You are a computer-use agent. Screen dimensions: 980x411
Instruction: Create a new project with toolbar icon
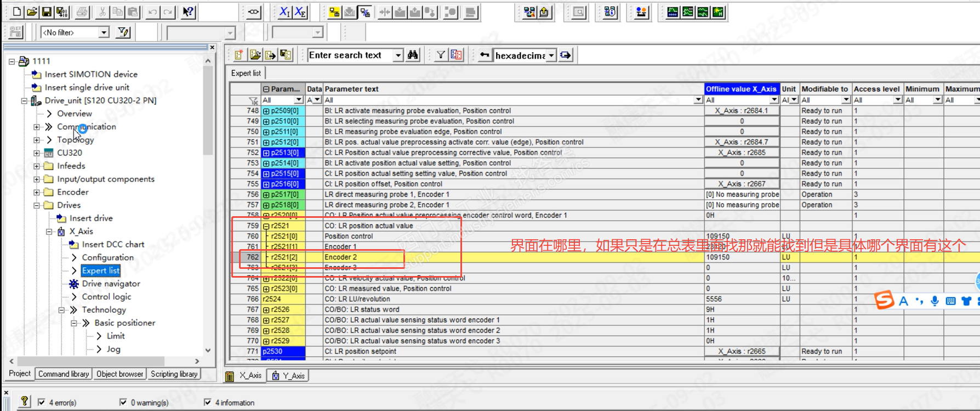(17, 12)
